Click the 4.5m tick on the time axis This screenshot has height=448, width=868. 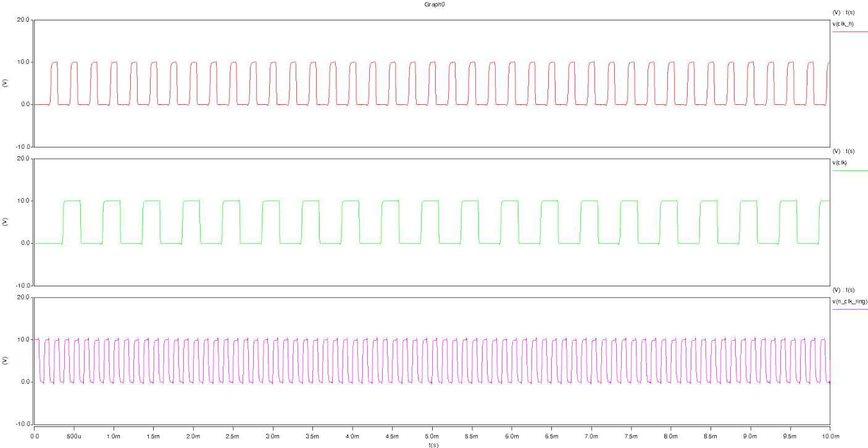393,436
